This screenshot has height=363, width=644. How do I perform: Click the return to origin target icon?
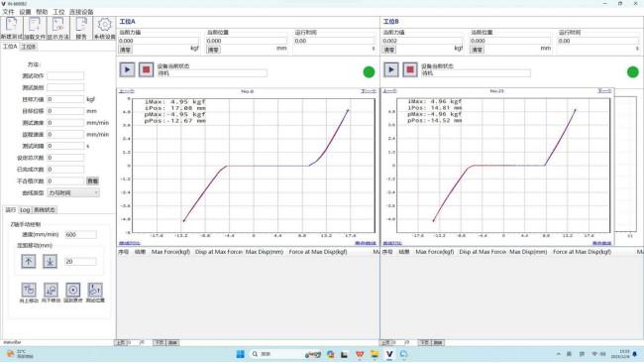click(73, 291)
